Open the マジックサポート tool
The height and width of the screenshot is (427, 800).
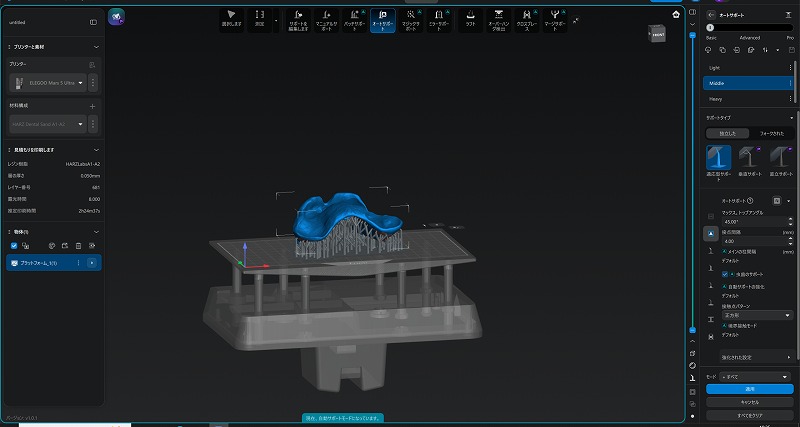(x=411, y=20)
